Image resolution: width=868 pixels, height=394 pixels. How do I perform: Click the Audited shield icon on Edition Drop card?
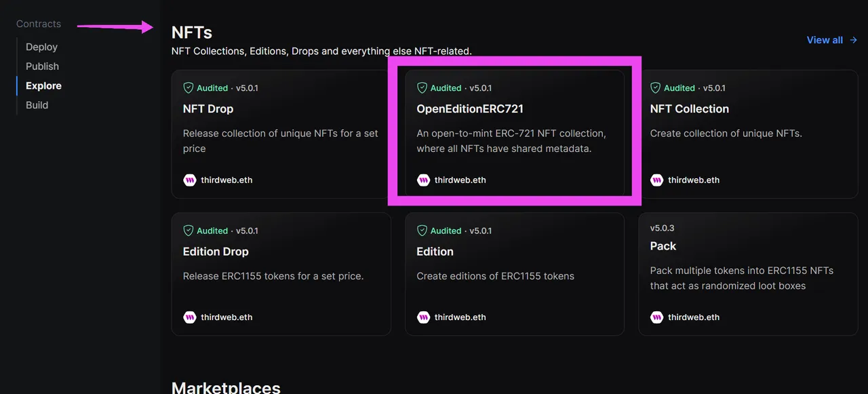(x=189, y=231)
